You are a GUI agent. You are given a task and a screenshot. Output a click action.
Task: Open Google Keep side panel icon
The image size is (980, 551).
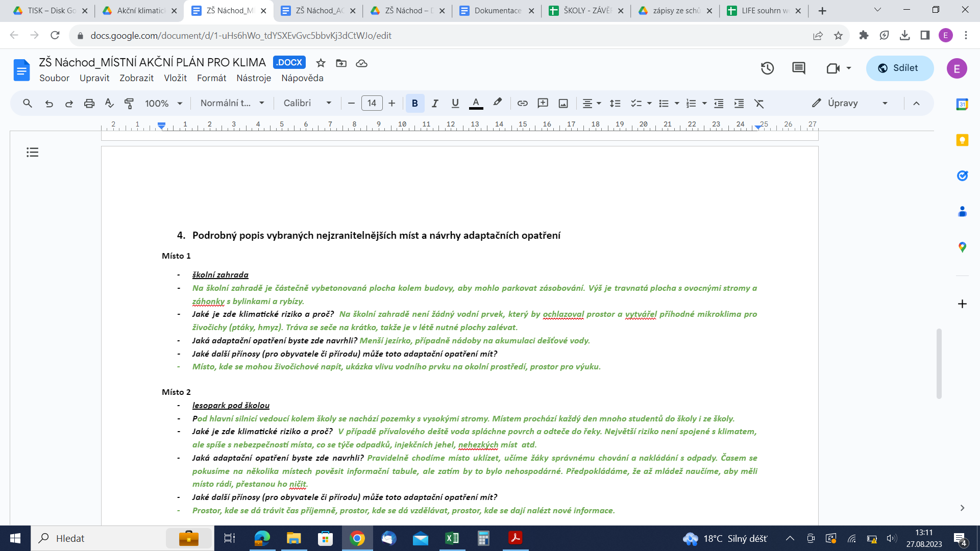click(962, 140)
